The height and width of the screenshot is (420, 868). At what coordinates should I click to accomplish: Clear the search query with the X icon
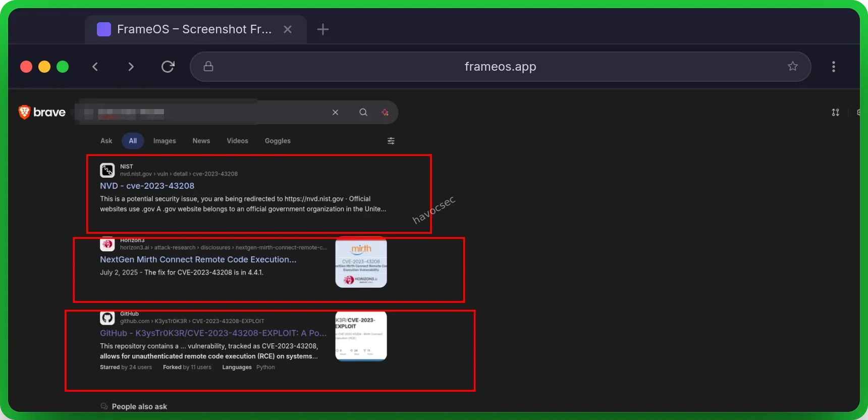[335, 112]
